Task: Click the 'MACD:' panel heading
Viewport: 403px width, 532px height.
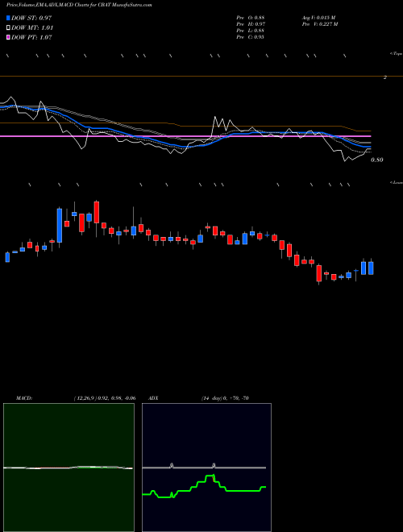Action: [24, 398]
